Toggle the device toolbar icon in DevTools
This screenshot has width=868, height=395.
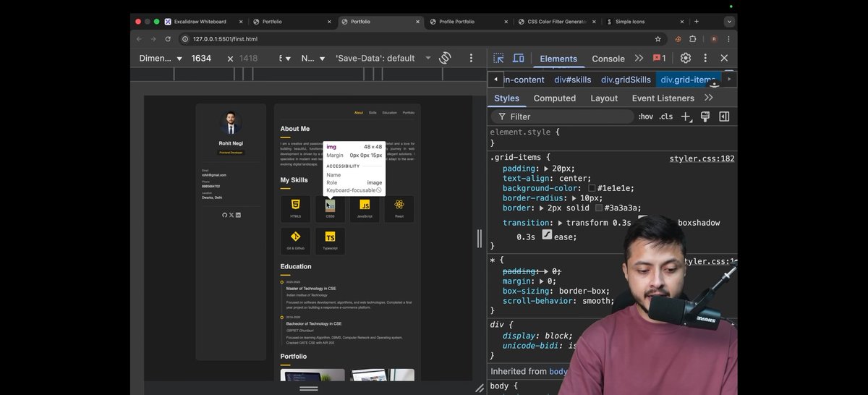[x=519, y=58]
